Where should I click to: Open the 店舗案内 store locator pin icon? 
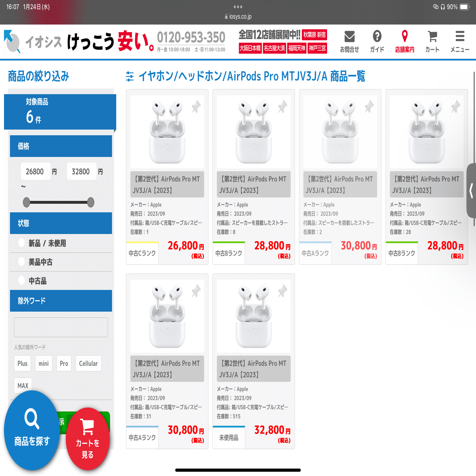click(404, 37)
